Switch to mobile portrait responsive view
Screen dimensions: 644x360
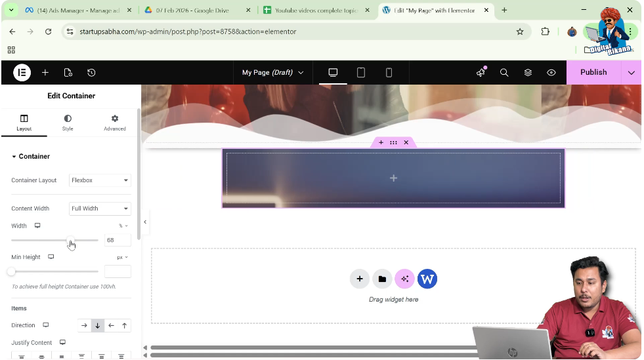click(389, 73)
